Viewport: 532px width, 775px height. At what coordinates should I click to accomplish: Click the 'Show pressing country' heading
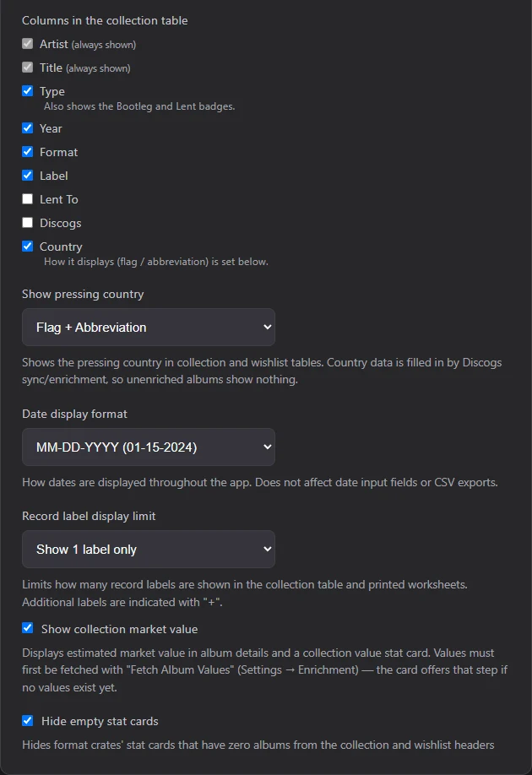[83, 294]
